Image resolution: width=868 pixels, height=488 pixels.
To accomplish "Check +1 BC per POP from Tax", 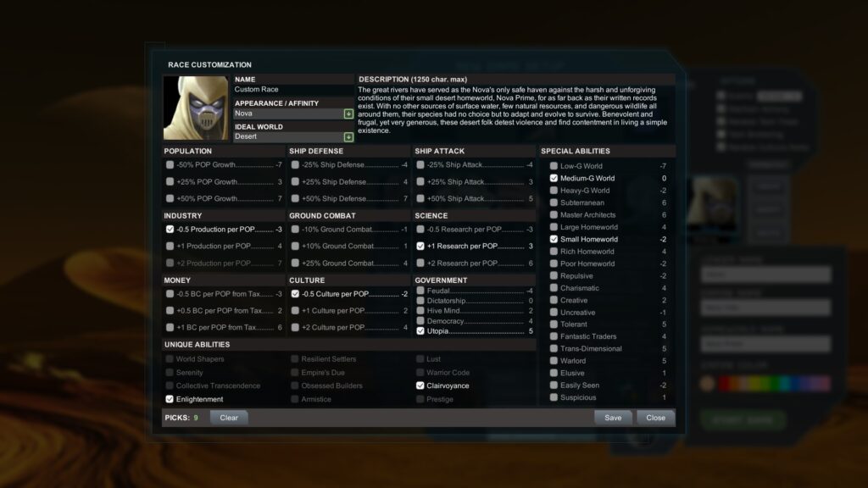I will click(x=170, y=327).
